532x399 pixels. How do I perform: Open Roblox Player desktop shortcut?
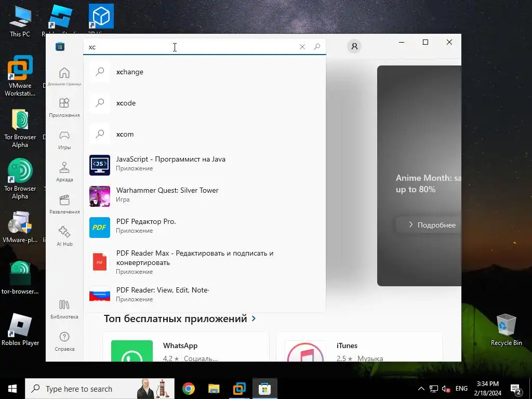pyautogui.click(x=20, y=329)
